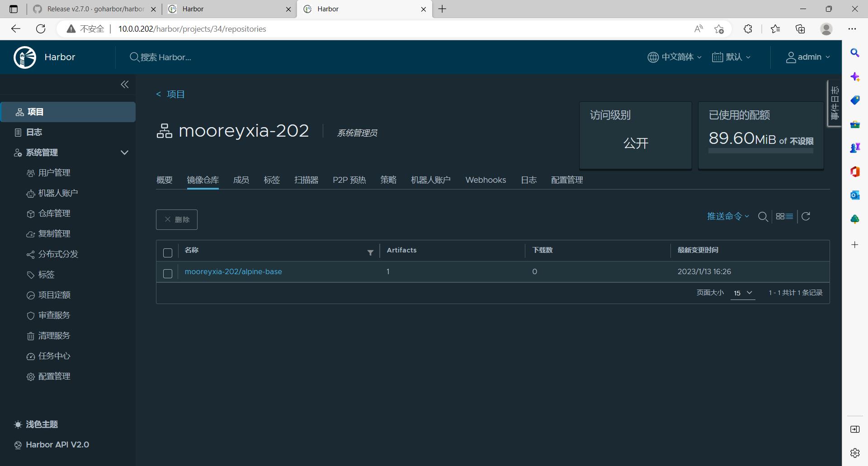Open the favorites list icon

pos(775,29)
